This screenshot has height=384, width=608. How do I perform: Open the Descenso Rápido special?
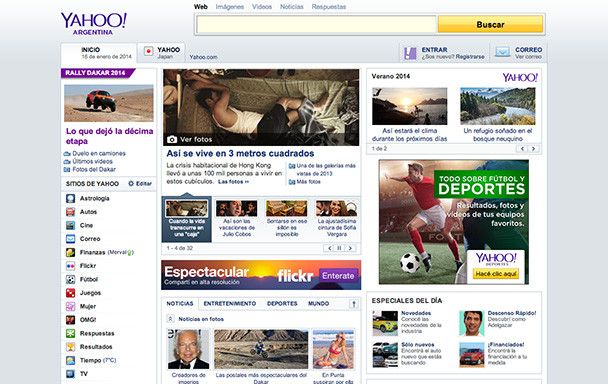click(x=512, y=313)
